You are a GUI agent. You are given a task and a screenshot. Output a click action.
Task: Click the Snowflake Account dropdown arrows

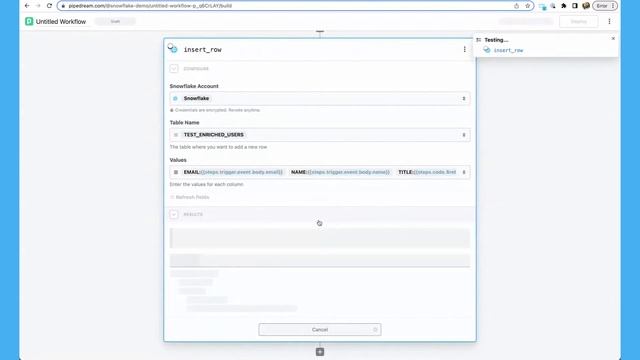pos(464,98)
